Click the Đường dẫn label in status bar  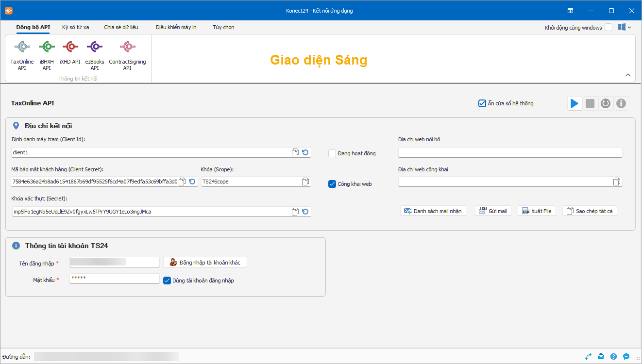(17, 357)
